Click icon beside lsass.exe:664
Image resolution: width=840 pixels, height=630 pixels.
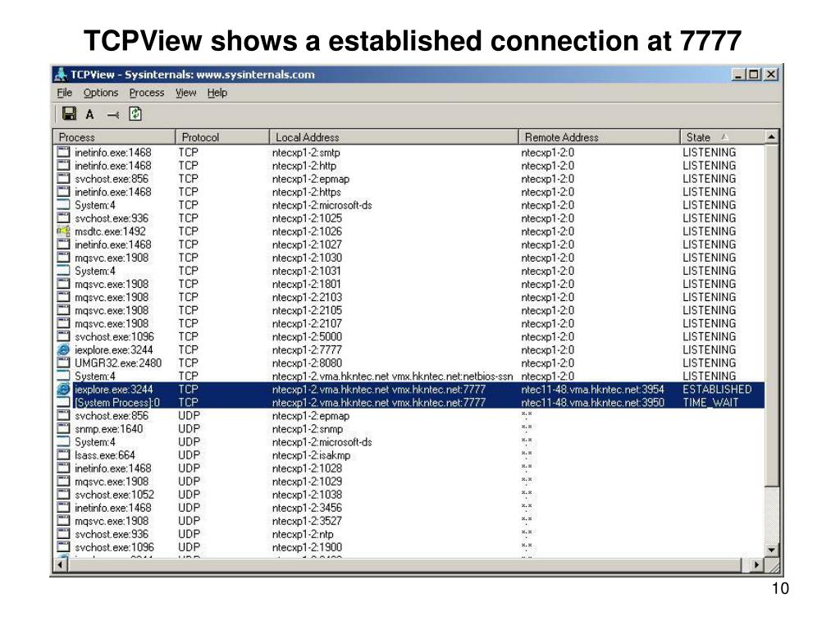click(63, 455)
